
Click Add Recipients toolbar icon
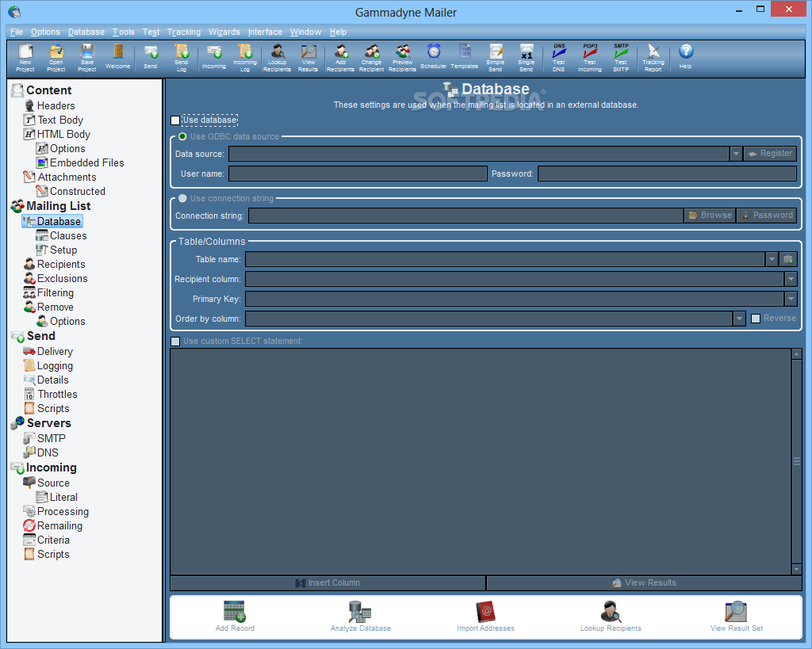(340, 57)
